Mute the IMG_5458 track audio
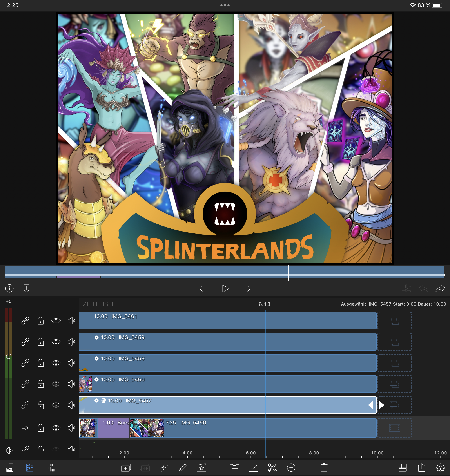Viewport: 450px width, 476px height. [71, 363]
